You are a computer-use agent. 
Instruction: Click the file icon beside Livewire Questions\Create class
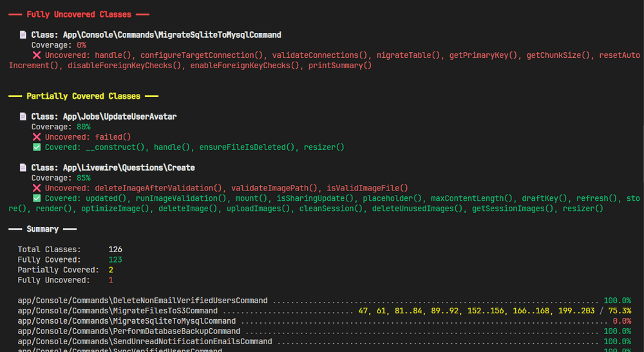(x=23, y=167)
